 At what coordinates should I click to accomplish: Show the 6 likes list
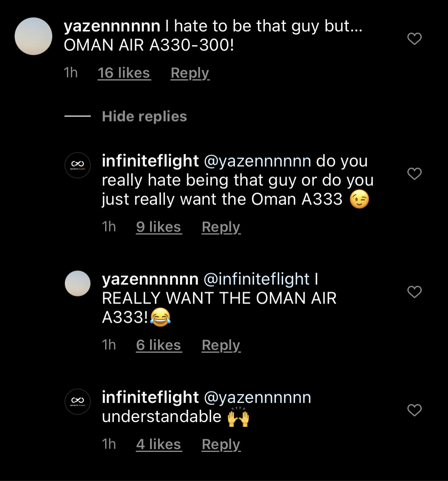pos(158,345)
